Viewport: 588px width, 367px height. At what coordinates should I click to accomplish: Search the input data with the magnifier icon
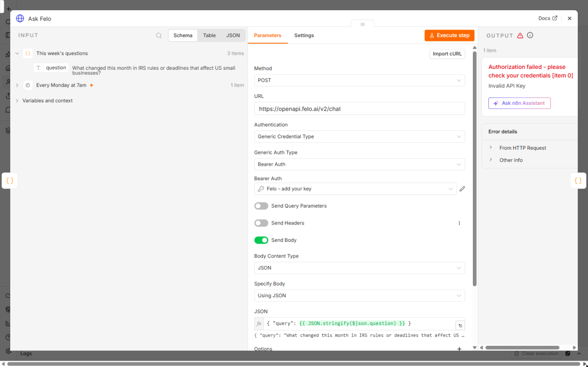[x=159, y=36]
